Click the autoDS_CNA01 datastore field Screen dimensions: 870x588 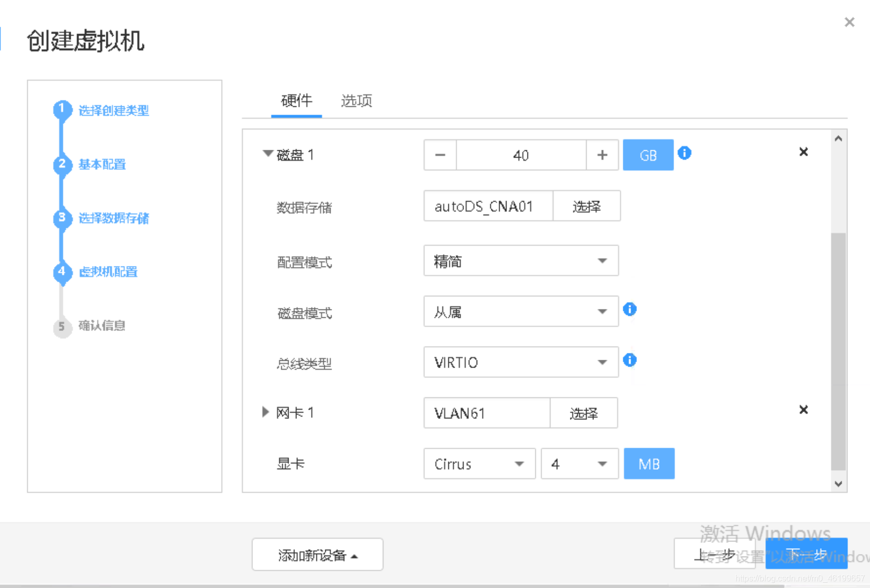click(x=489, y=206)
